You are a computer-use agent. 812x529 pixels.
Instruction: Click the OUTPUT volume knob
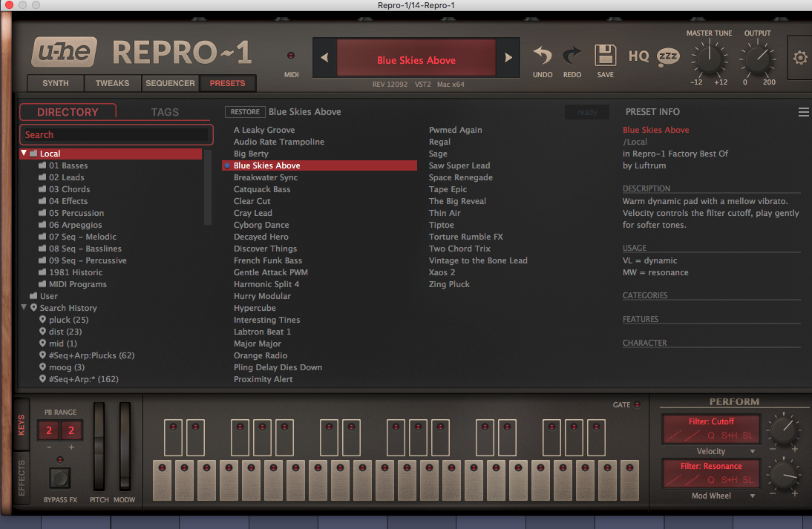758,58
